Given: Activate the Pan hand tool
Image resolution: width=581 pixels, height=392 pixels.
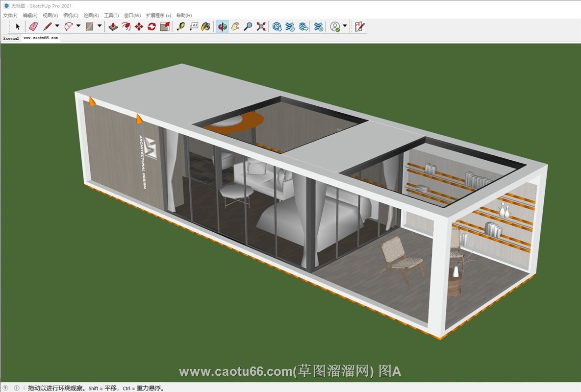Looking at the screenshot, I should coord(235,26).
